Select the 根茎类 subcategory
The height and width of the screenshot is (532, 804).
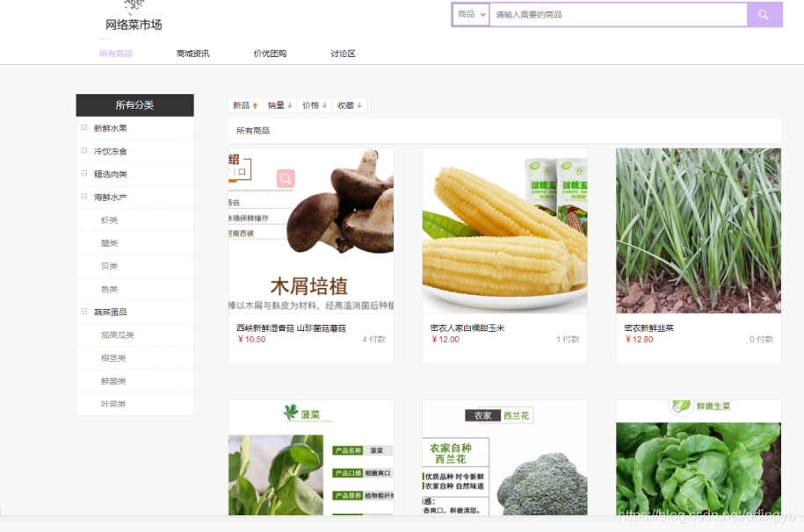click(113, 358)
